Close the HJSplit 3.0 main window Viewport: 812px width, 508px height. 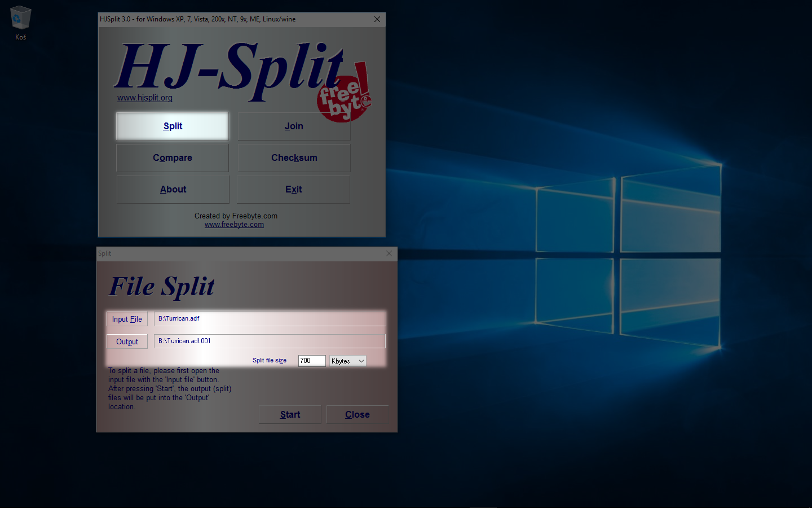click(377, 19)
